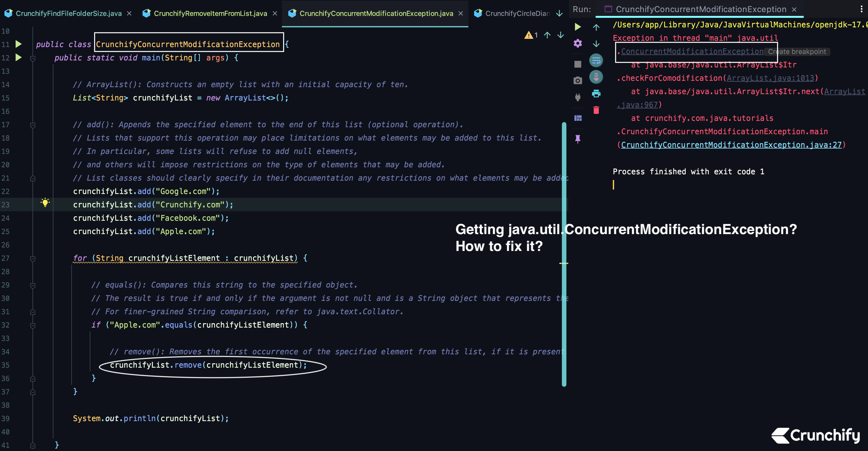
Task: Run main method from line 12 gutter
Action: (18, 58)
